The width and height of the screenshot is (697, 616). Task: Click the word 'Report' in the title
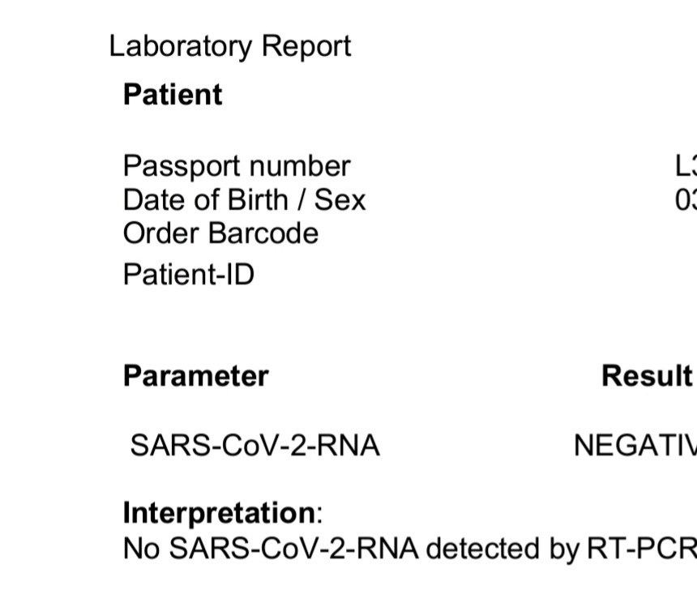[x=306, y=46]
